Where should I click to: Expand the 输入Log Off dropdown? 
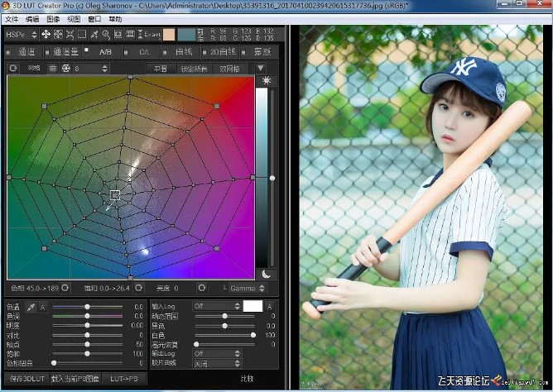click(217, 306)
